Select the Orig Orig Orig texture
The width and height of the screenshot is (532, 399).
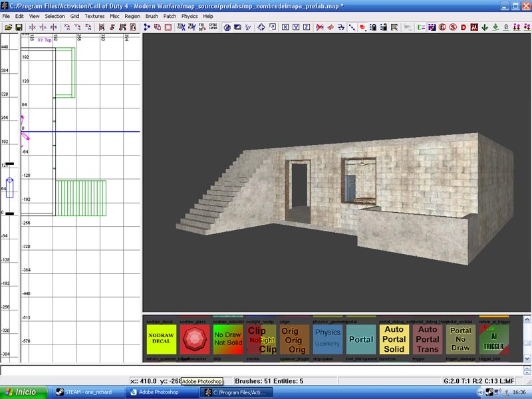pos(295,339)
